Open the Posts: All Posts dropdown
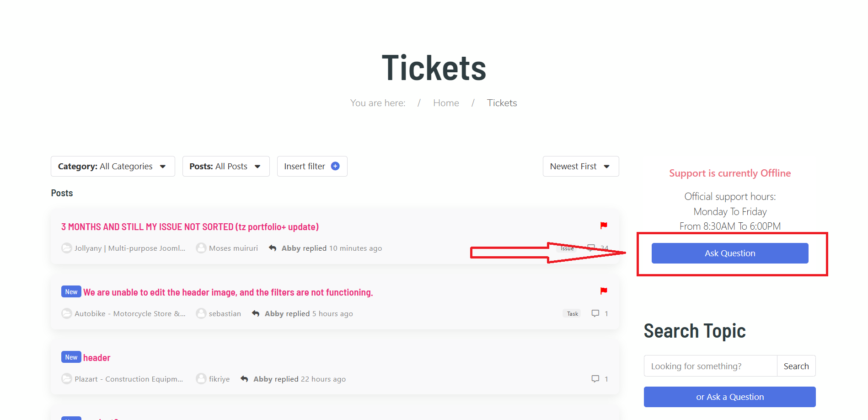 [225, 166]
